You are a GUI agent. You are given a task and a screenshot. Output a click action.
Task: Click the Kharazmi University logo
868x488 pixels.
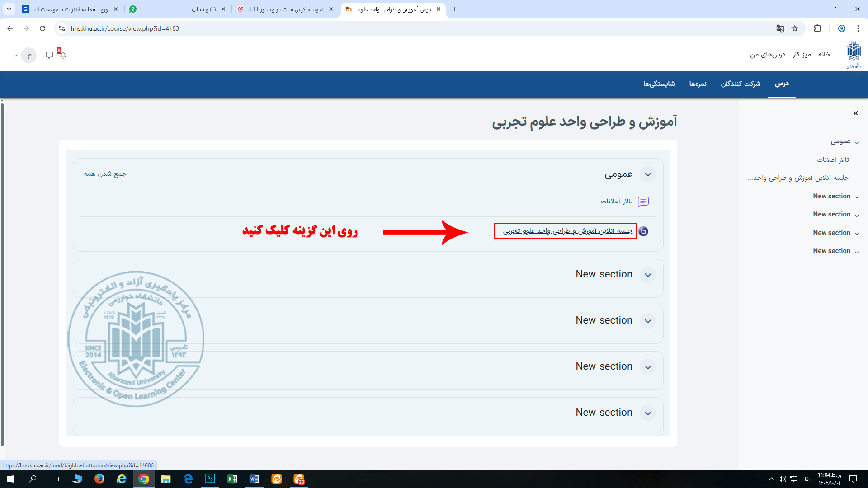coord(854,54)
